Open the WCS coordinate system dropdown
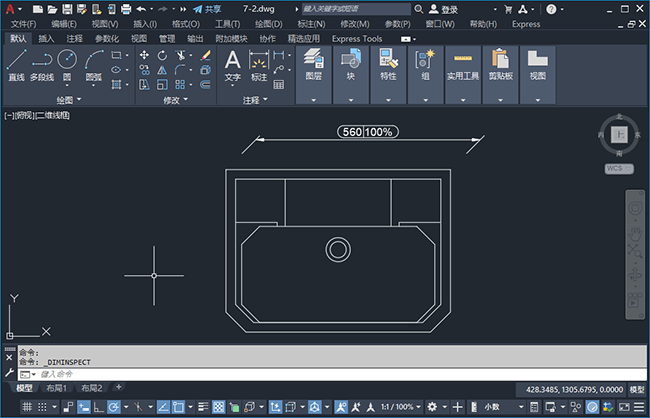650x418 pixels. [x=619, y=169]
